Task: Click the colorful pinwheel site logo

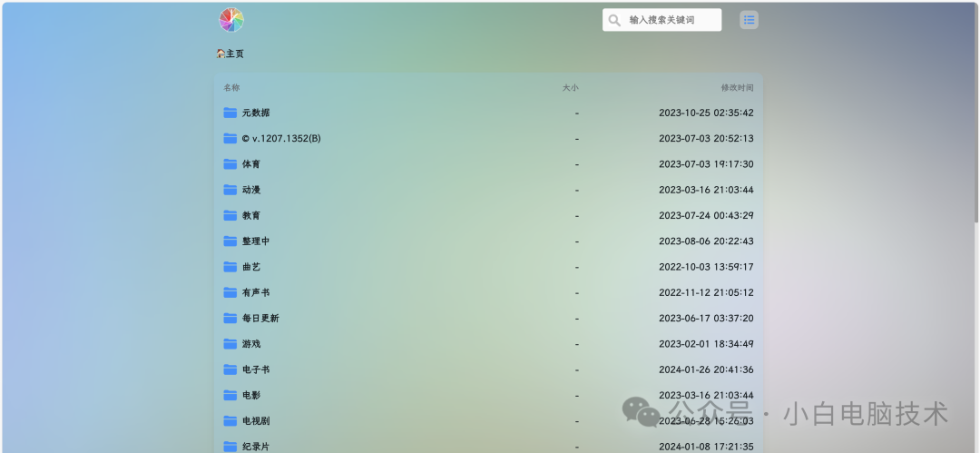Action: coord(230,20)
